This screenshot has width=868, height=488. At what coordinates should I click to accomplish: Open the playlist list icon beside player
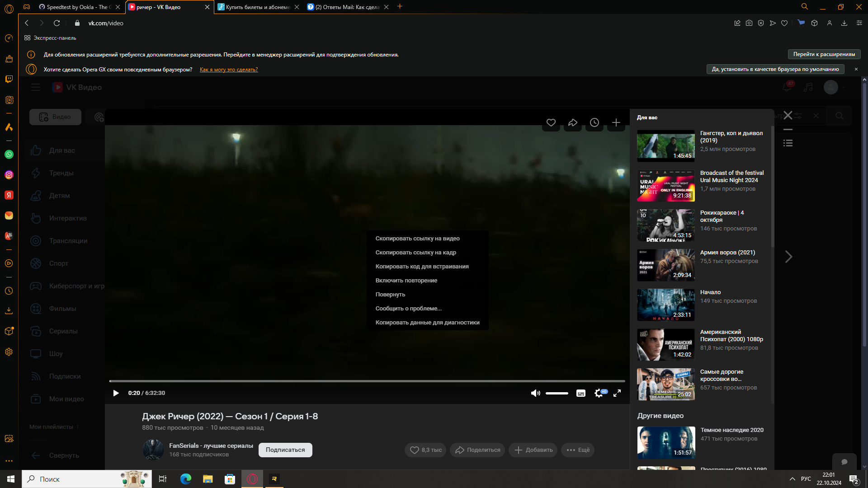click(x=788, y=143)
